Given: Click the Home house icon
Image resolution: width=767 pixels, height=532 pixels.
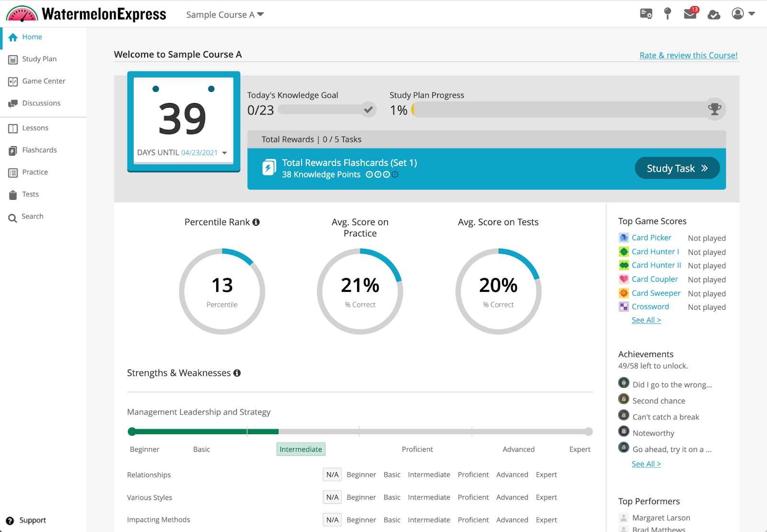Looking at the screenshot, I should point(13,37).
